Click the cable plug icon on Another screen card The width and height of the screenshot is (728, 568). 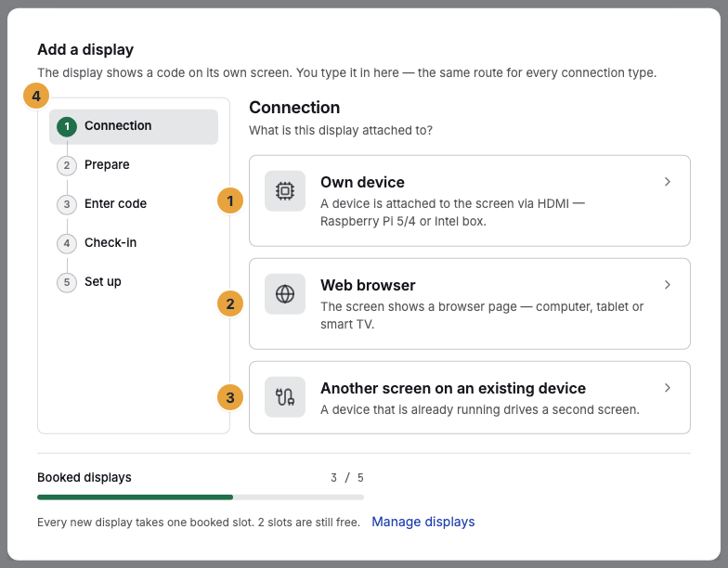click(284, 397)
